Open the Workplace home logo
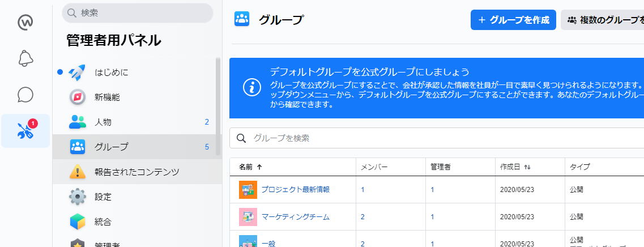Screen dimensions: 644x247 click(25, 22)
